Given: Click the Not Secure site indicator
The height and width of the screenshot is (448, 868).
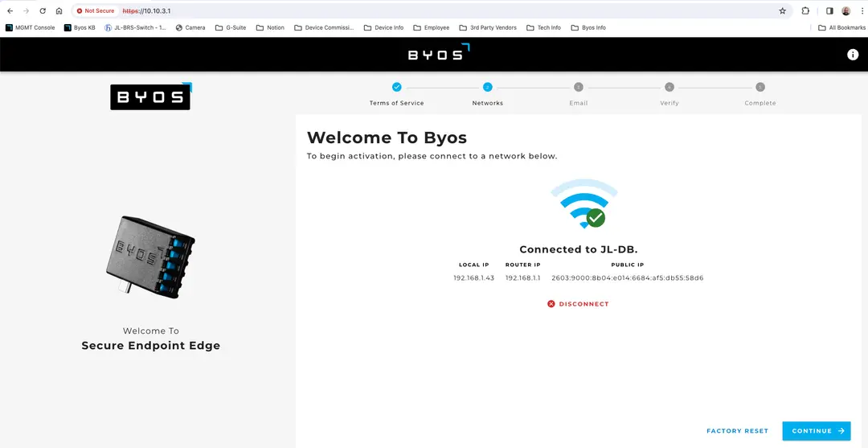Looking at the screenshot, I should click(95, 11).
